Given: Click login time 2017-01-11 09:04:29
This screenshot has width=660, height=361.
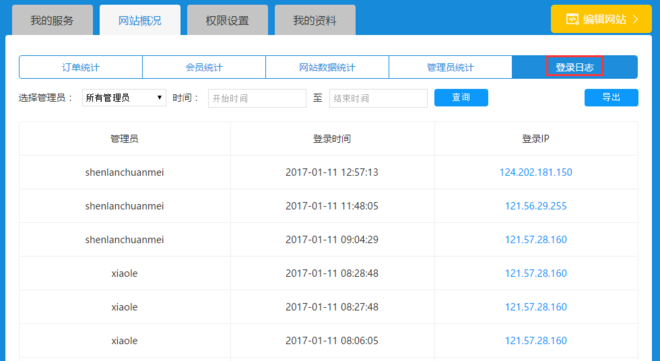Looking at the screenshot, I should (x=332, y=239).
